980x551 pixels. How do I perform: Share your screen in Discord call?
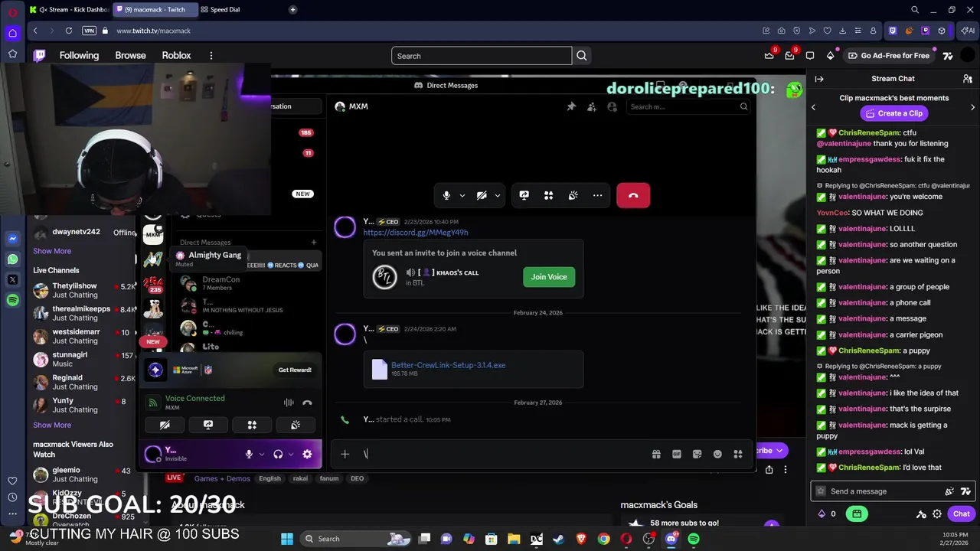[524, 195]
